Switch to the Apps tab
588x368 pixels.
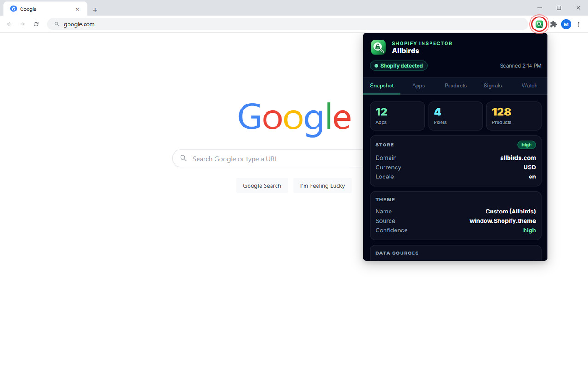[x=418, y=86]
